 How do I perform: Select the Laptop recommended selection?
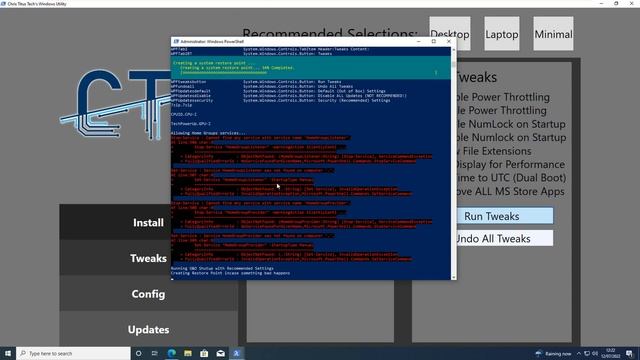(x=502, y=34)
